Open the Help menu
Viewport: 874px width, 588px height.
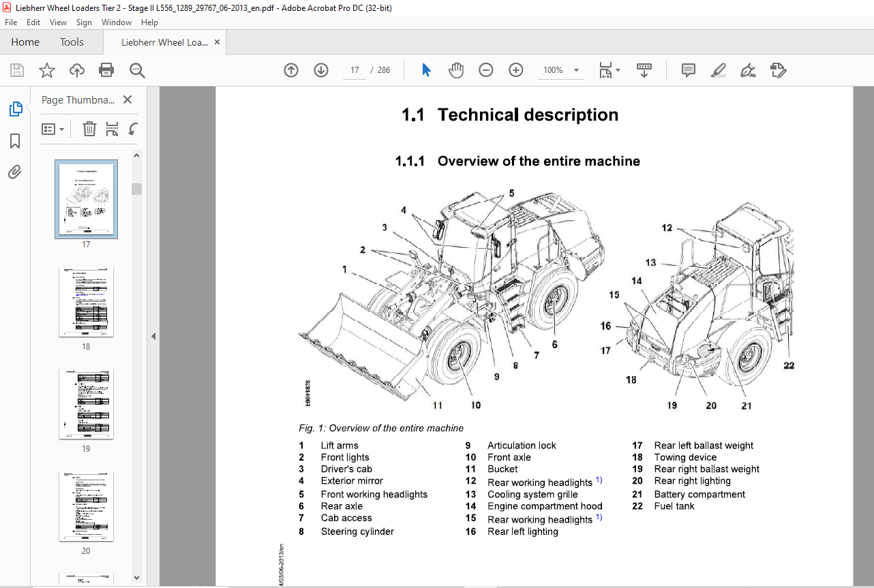pos(149,22)
